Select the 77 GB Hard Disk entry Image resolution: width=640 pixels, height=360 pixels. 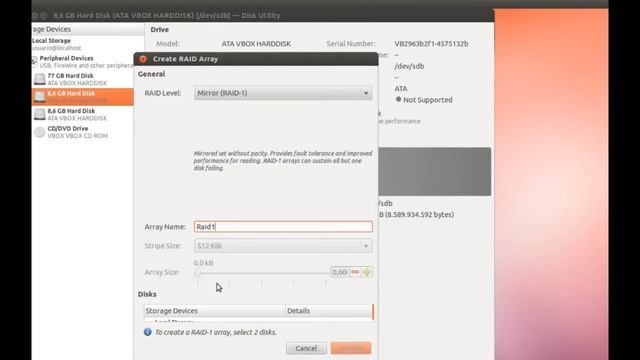click(82, 79)
